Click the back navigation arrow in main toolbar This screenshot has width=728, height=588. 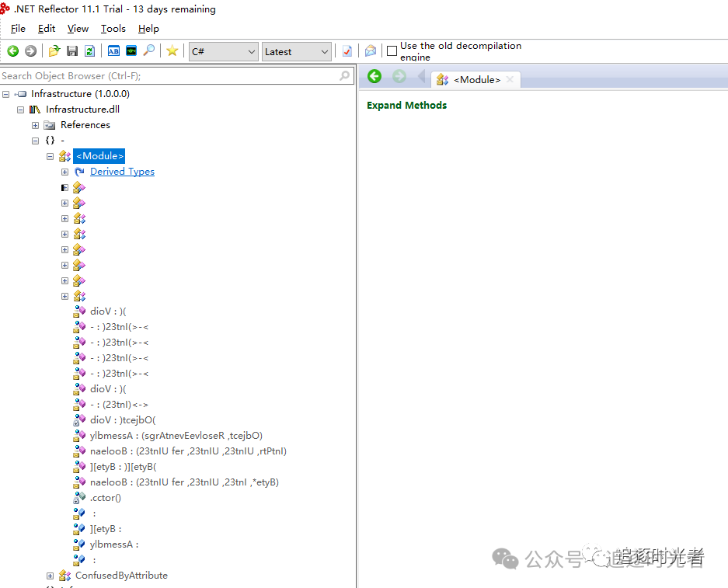(x=12, y=51)
